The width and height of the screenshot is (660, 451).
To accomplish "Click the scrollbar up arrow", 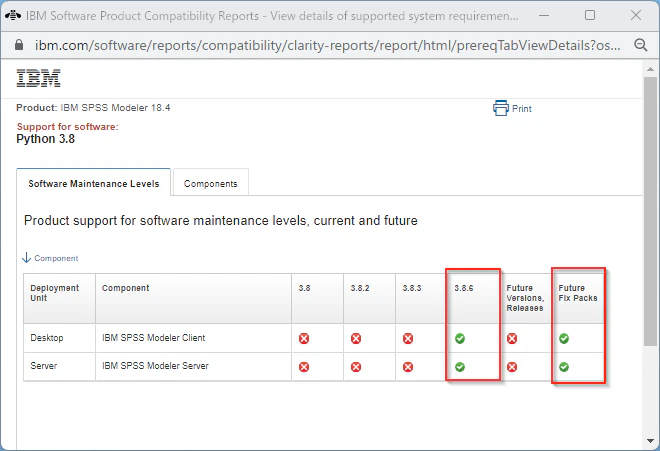I will 650,69.
